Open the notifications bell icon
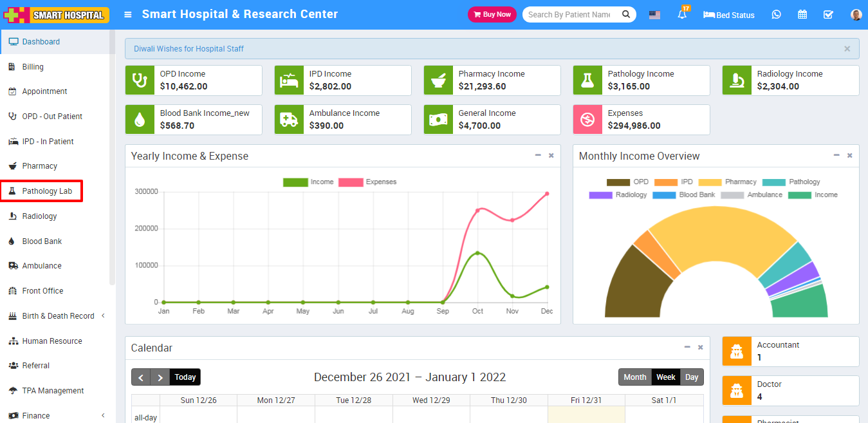The image size is (868, 423). 682,15
